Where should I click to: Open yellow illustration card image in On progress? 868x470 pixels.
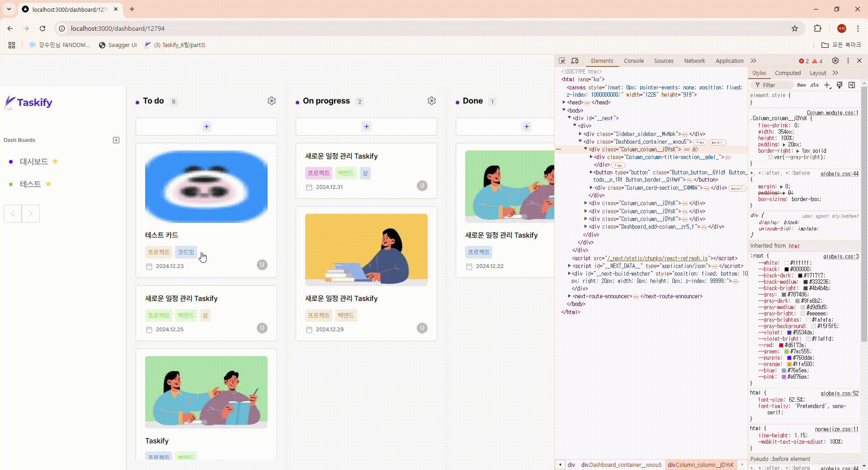[366, 250]
